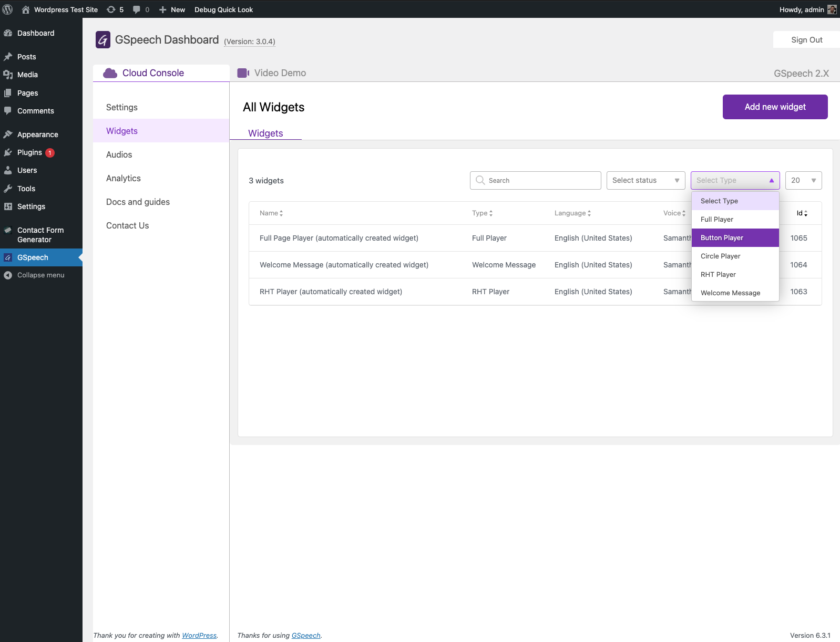
Task: Open the WordPress footer link
Action: point(199,635)
